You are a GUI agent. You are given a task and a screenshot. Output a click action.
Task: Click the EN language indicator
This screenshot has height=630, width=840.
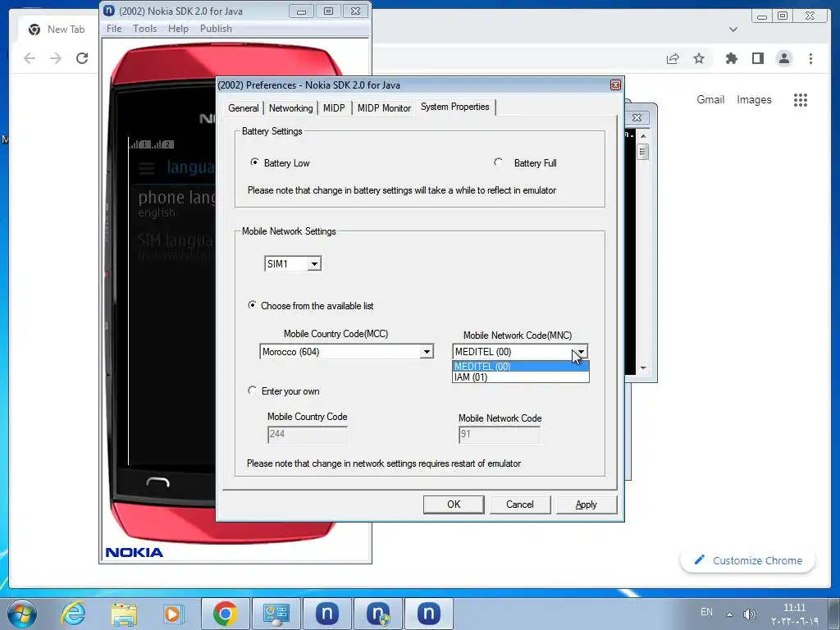click(706, 612)
